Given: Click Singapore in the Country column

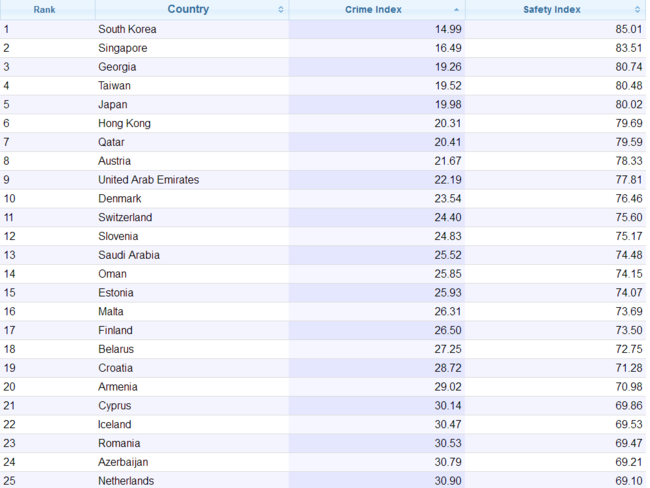Looking at the screenshot, I should pyautogui.click(x=122, y=48).
